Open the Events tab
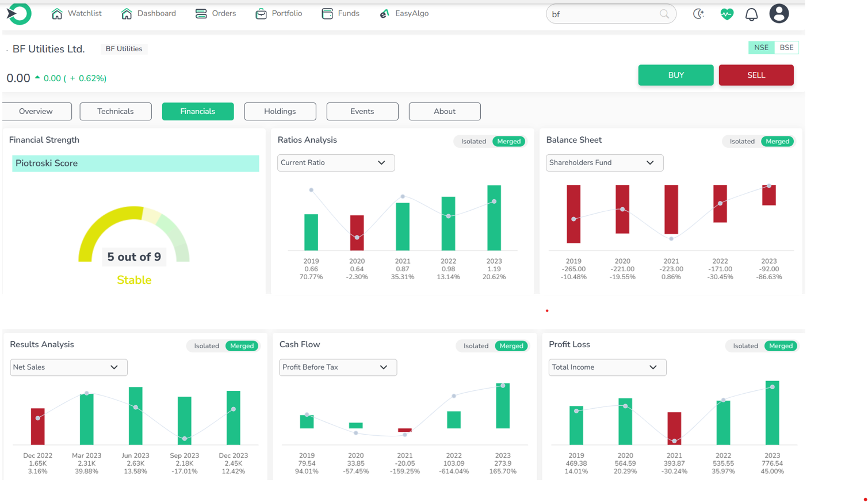 tap(362, 112)
